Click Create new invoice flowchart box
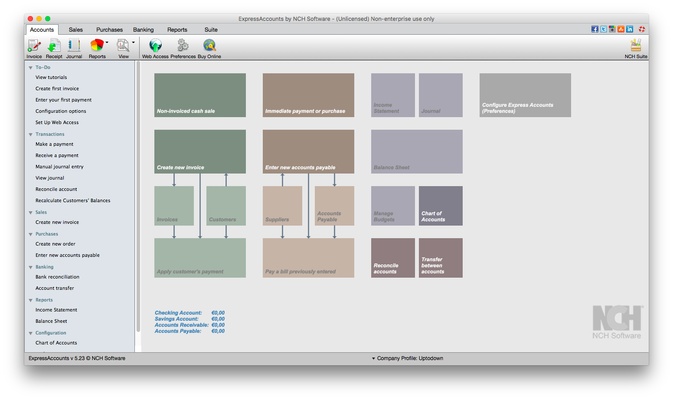The image size is (673, 400). [200, 151]
